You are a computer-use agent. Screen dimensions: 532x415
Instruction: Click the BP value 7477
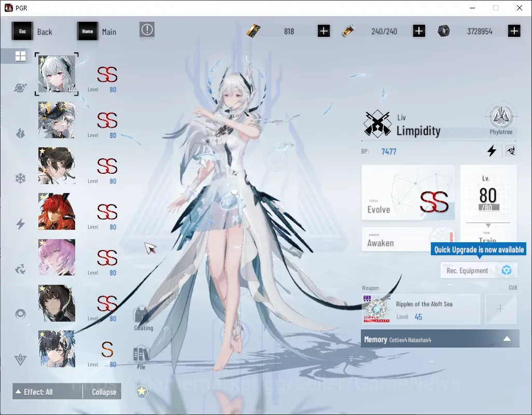(x=389, y=151)
